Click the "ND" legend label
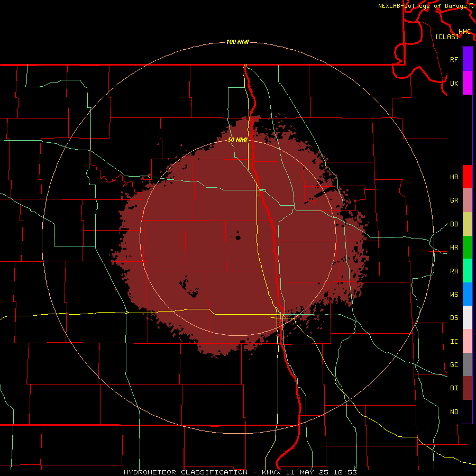The width and height of the screenshot is (476, 476). click(x=454, y=411)
